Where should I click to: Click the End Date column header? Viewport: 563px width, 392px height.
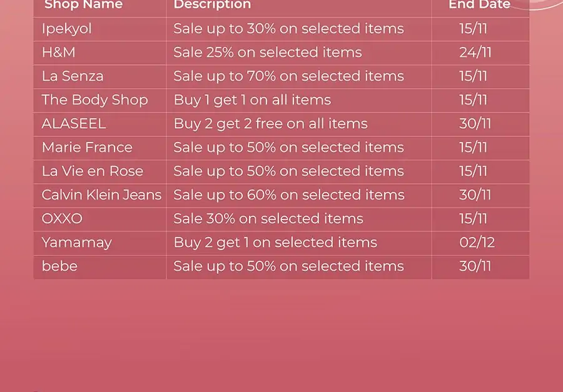coord(479,5)
